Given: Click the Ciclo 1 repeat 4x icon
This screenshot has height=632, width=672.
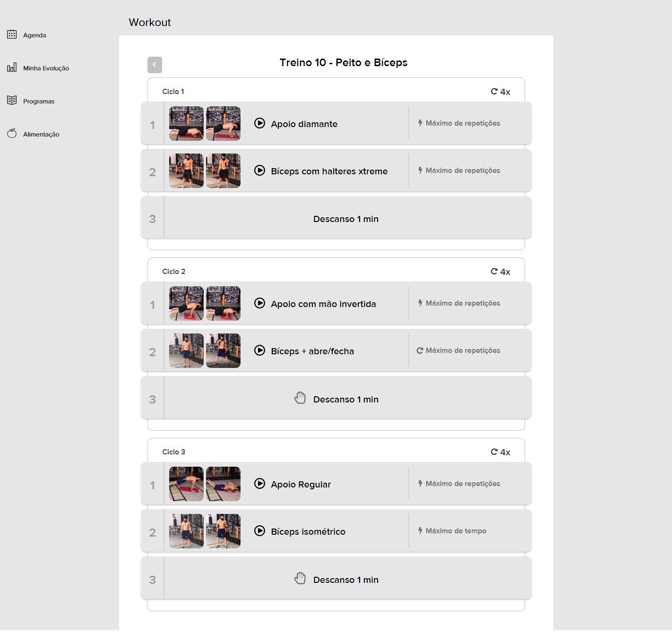Looking at the screenshot, I should click(494, 92).
